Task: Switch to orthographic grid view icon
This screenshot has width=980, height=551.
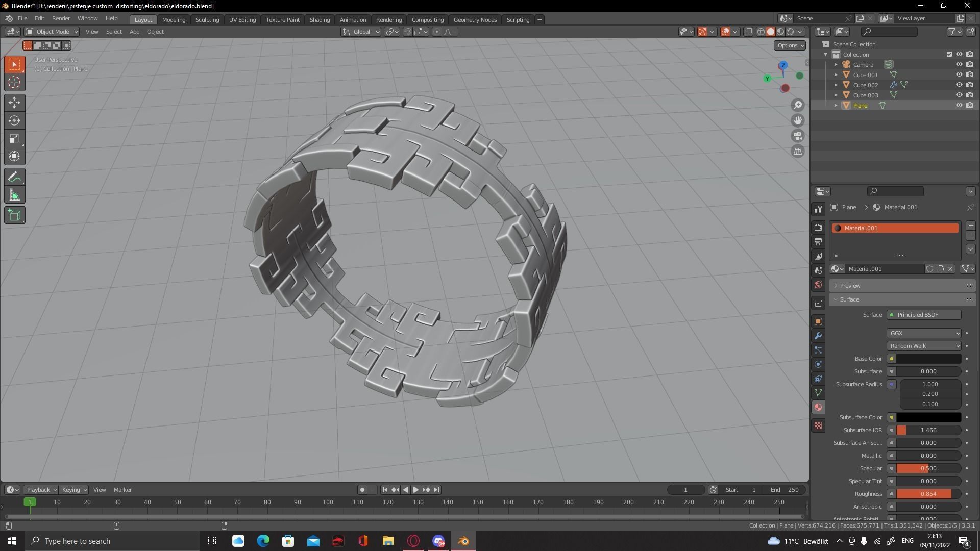Action: 797,151
